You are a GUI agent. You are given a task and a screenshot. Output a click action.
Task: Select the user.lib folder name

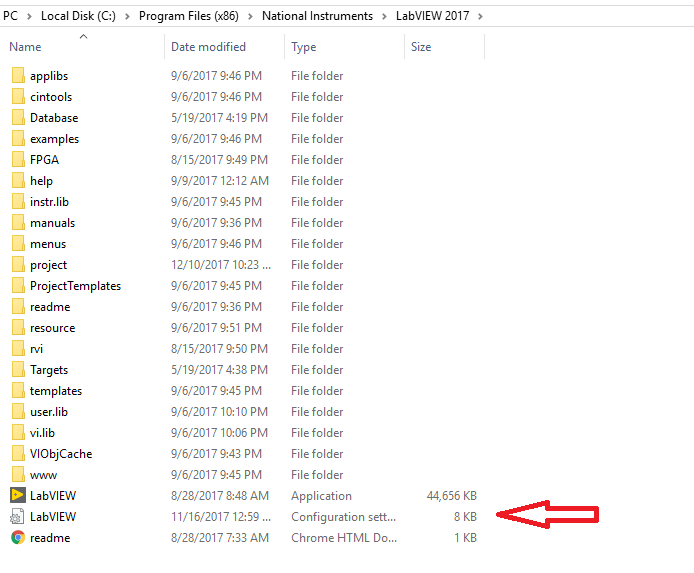point(49,412)
